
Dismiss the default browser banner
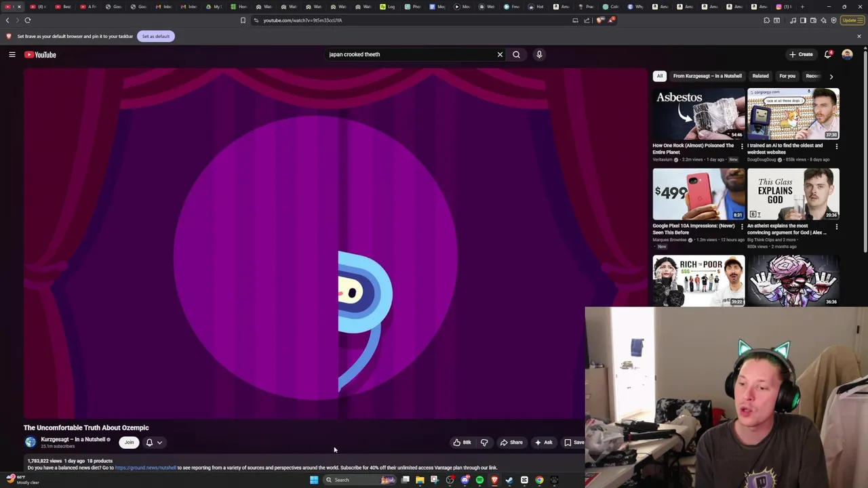859,36
